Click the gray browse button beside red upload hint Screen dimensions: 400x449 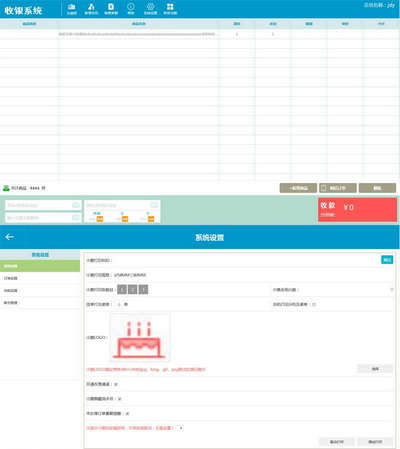[375, 369]
